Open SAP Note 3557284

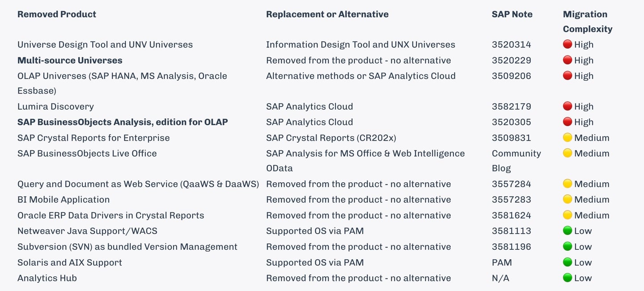coord(511,184)
